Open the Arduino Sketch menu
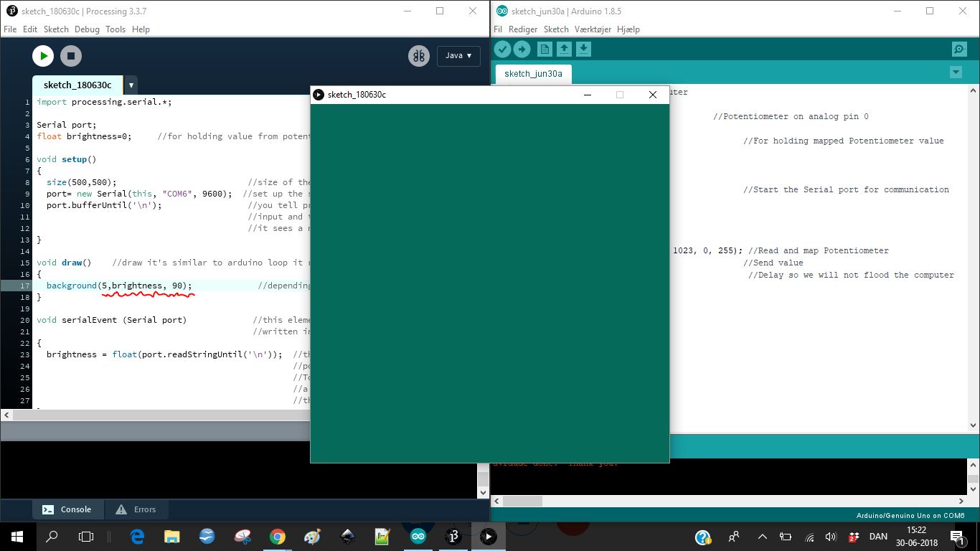The height and width of the screenshot is (551, 980). click(x=556, y=29)
